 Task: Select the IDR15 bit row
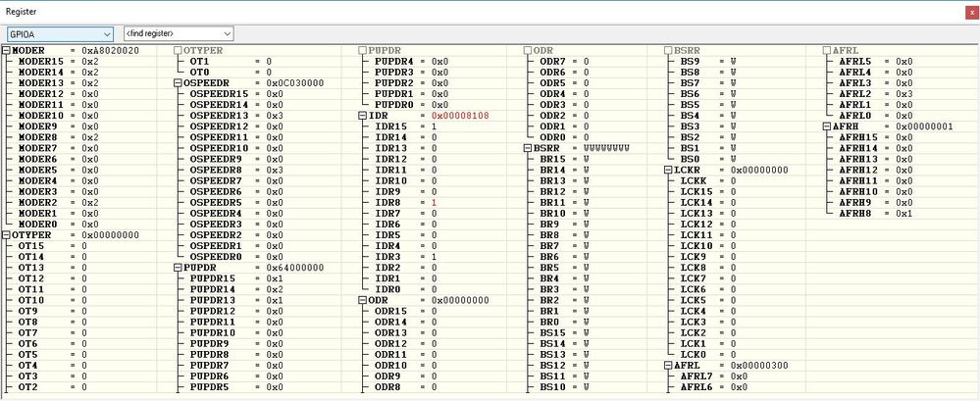405,126
